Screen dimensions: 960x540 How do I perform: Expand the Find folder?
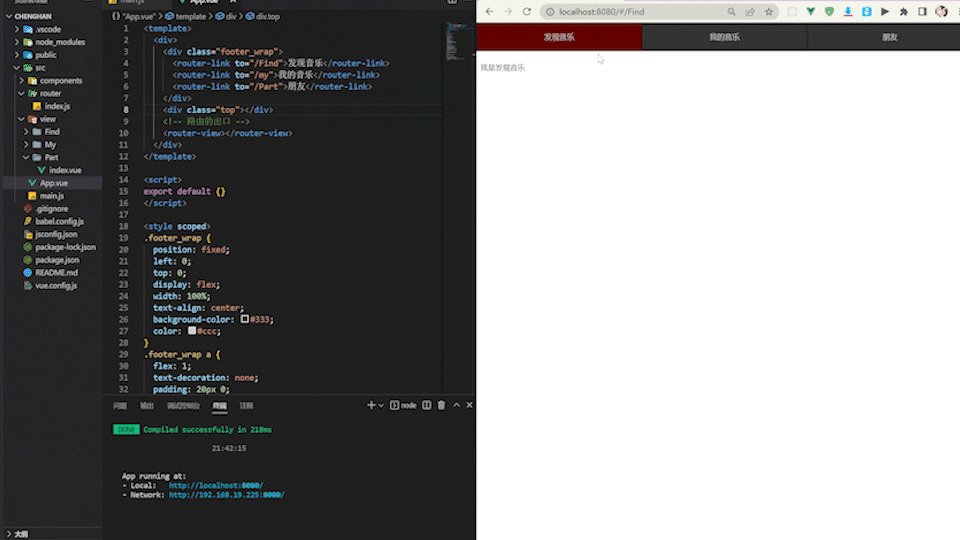point(26,132)
